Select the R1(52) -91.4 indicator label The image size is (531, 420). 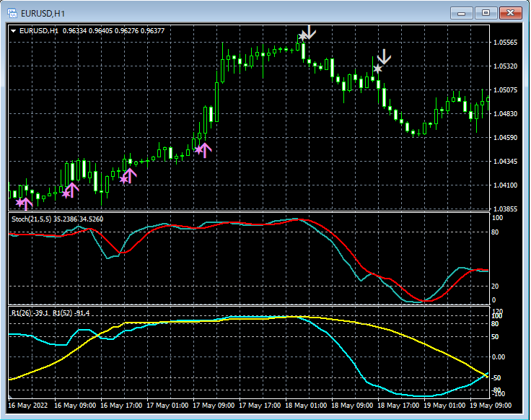(x=71, y=313)
